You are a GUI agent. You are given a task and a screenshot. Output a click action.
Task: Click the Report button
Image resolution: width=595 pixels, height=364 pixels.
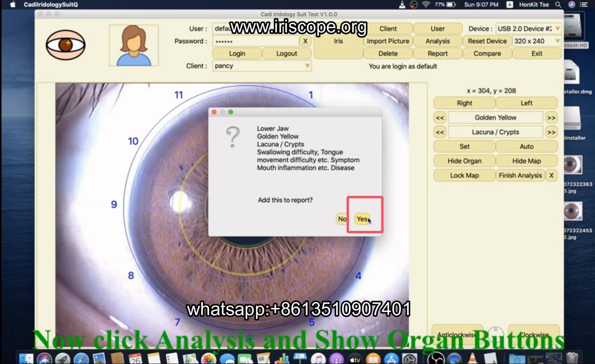(438, 53)
